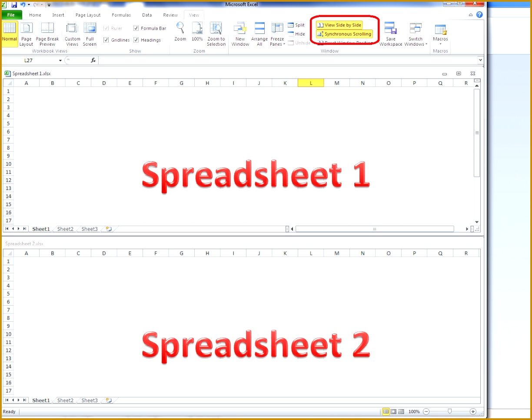Open the Name Box dropdown arrow
Image resolution: width=532 pixels, height=420 pixels.
tap(60, 60)
